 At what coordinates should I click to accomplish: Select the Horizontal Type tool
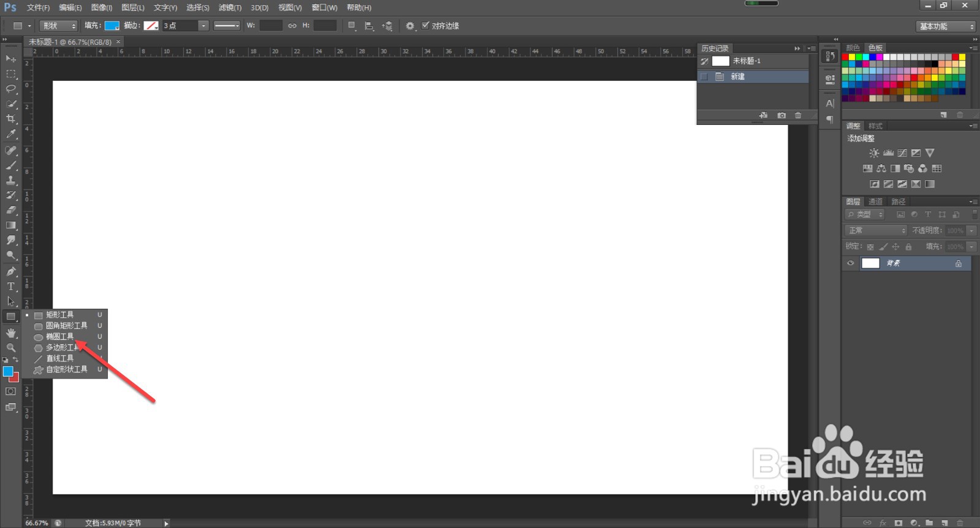coord(11,287)
